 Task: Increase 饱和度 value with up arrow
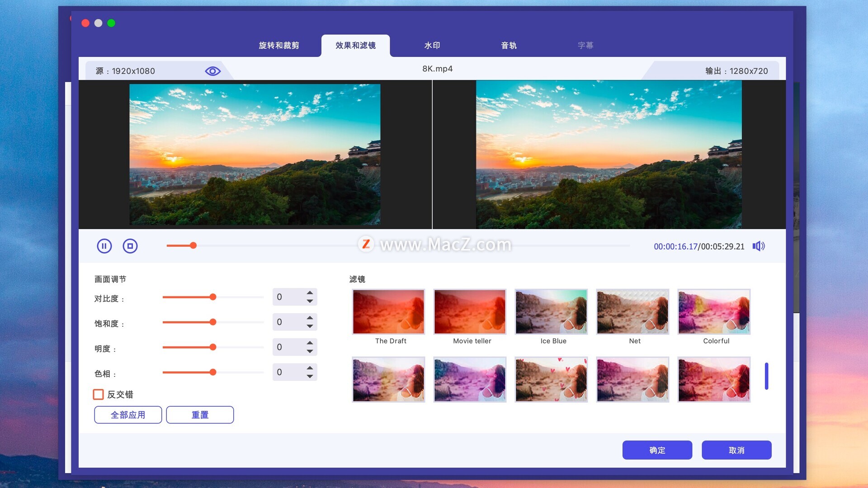(310, 318)
